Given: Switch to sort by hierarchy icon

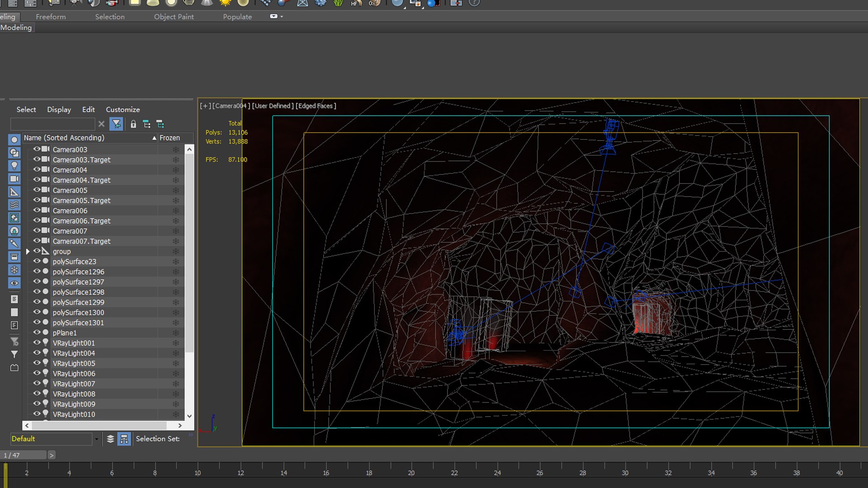Looking at the screenshot, I should (x=124, y=439).
